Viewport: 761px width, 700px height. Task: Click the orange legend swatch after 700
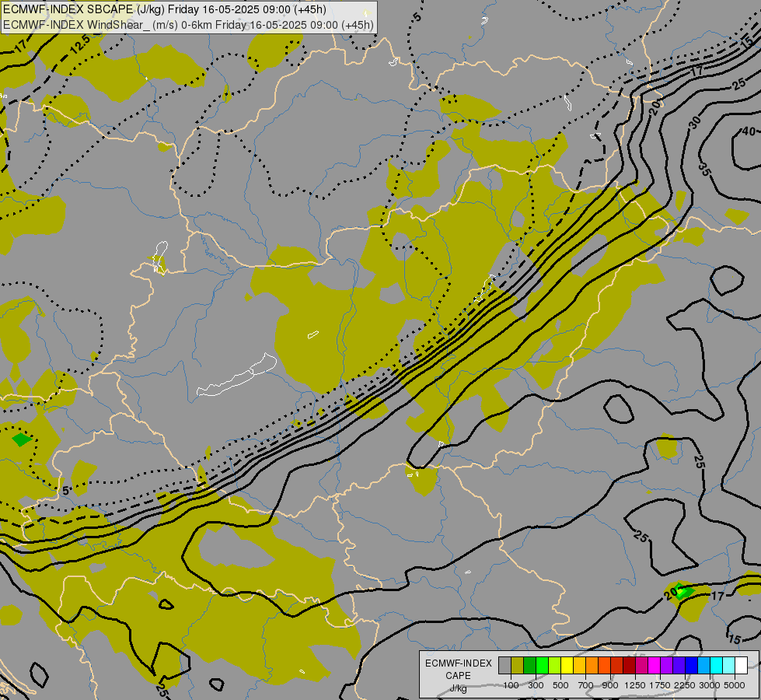[x=592, y=666]
